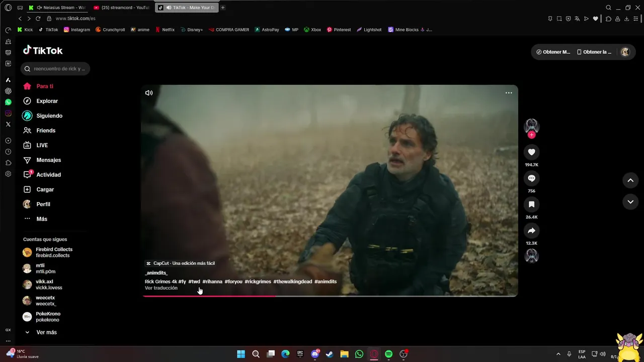Click the Obtener M... button

pos(553,52)
